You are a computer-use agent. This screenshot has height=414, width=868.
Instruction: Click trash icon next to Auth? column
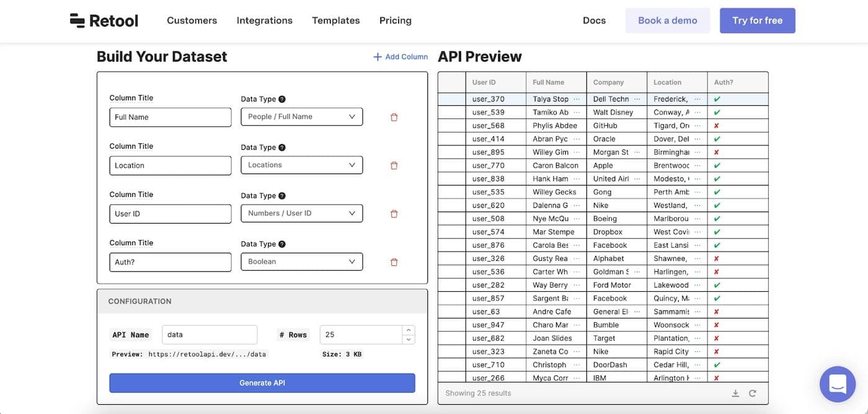tap(394, 262)
